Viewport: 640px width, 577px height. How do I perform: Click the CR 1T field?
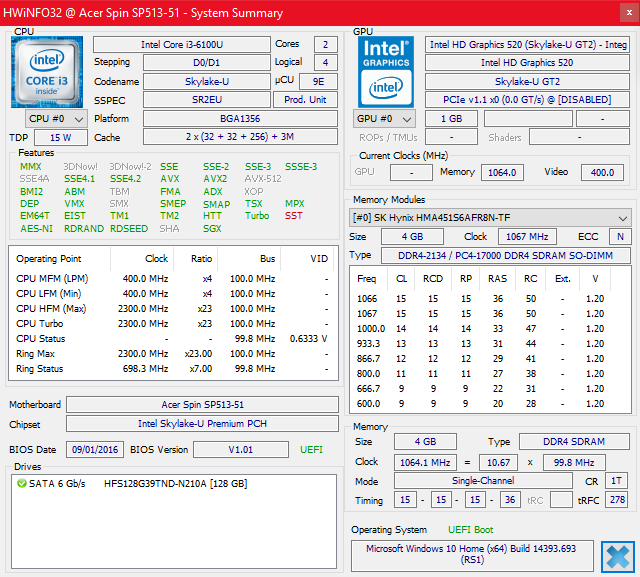[x=616, y=481]
